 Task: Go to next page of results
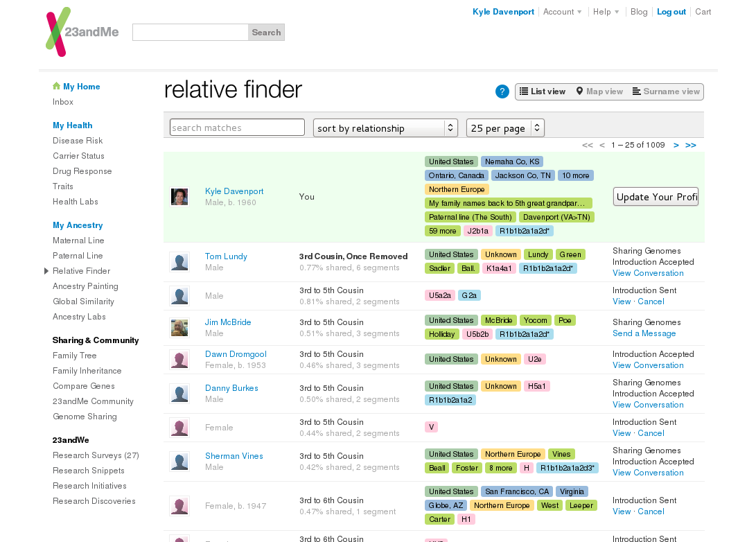(676, 145)
